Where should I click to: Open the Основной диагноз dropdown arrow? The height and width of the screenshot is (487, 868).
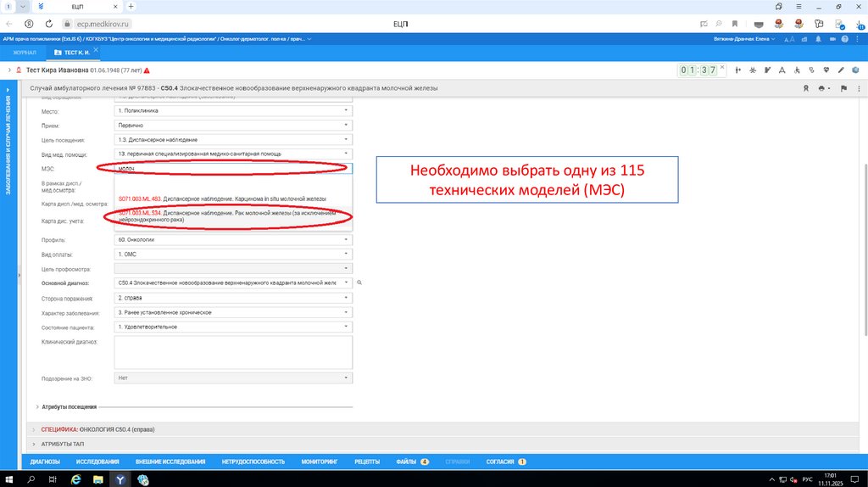[x=346, y=283]
